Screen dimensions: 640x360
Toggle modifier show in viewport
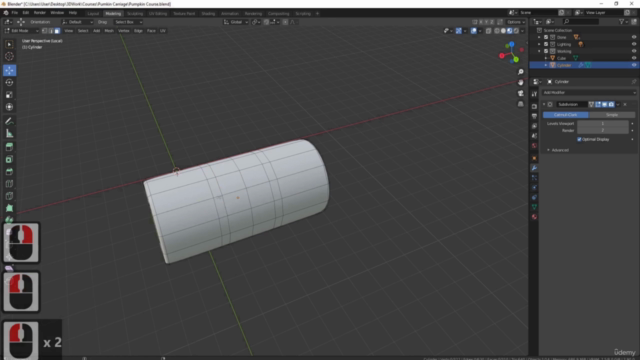pyautogui.click(x=604, y=104)
